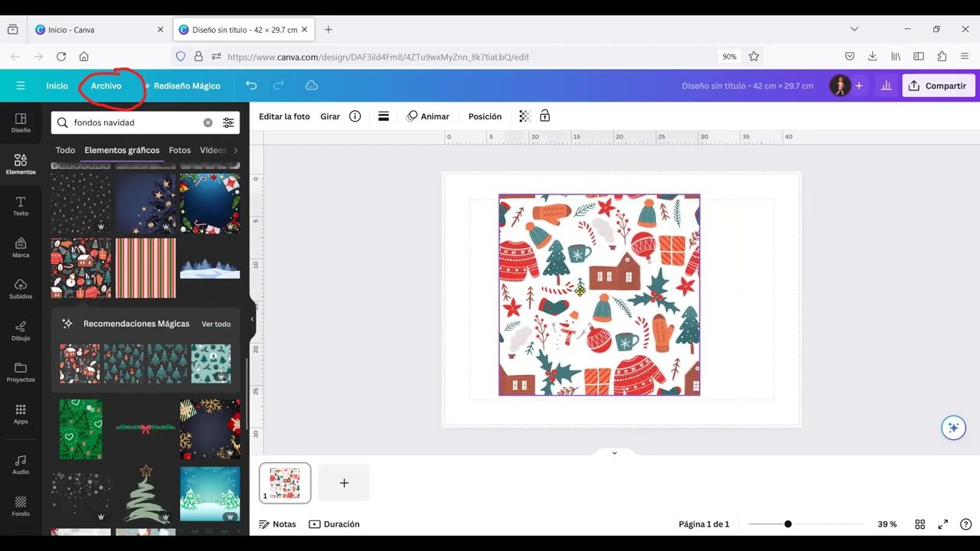The width and height of the screenshot is (980, 551).
Task: Bookmark this page with the star
Action: [x=753, y=57]
